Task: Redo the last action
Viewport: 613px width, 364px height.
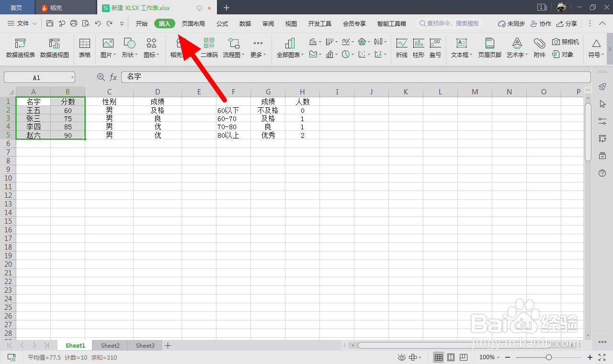Action: click(110, 23)
